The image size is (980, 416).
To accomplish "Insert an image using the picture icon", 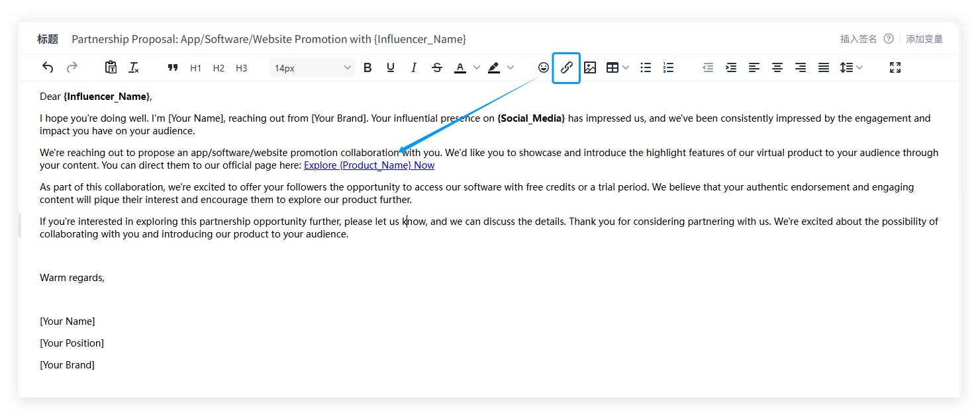I will point(590,67).
